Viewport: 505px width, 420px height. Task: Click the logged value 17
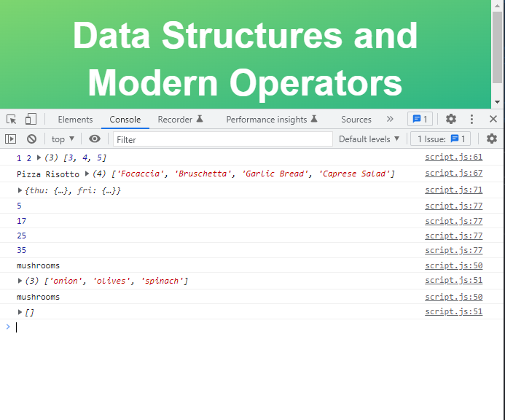click(x=21, y=221)
